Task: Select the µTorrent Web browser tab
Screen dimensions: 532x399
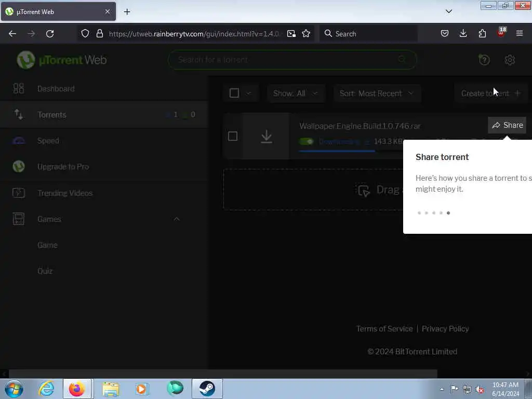Action: tap(58, 11)
